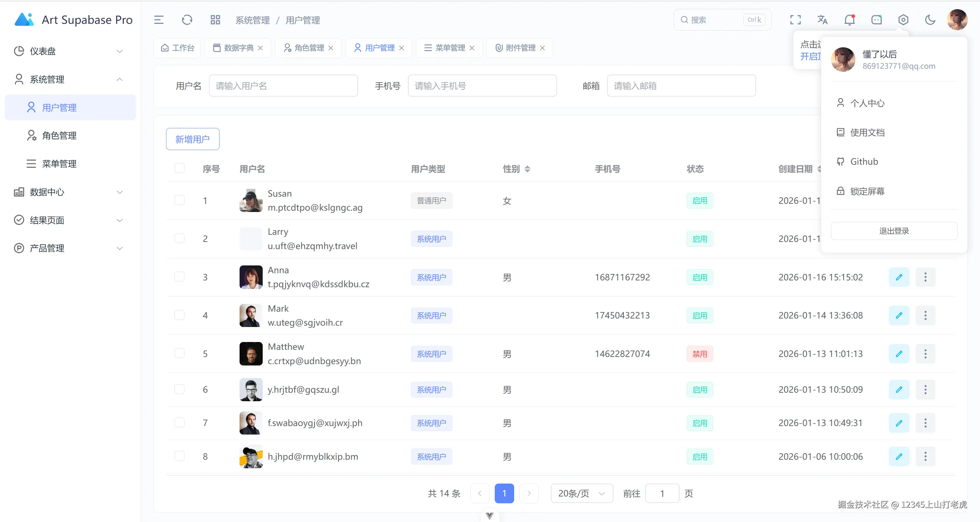Open the language switcher icon
This screenshot has height=522, width=980.
tap(822, 20)
